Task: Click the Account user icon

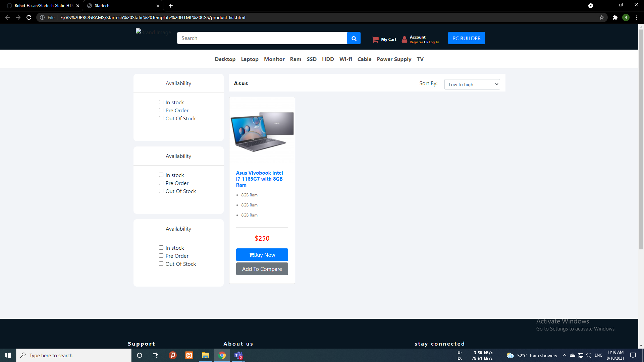Action: click(x=404, y=39)
